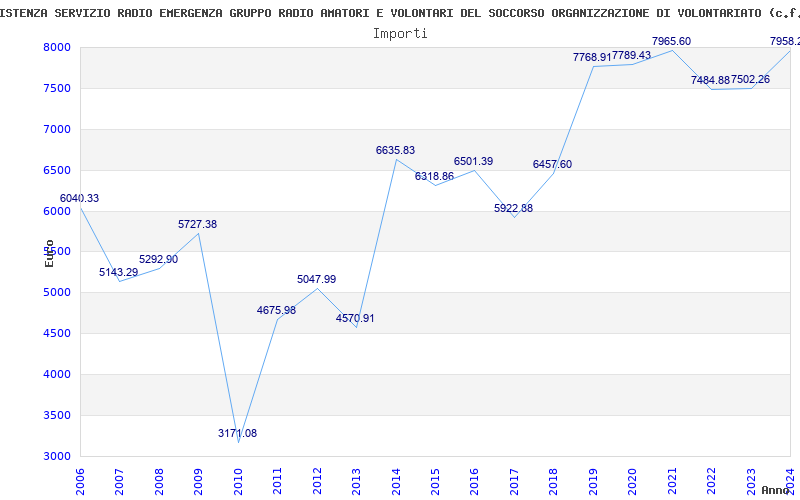800x500 pixels.
Task: Click the data label 6501.39
Action: pos(473,161)
